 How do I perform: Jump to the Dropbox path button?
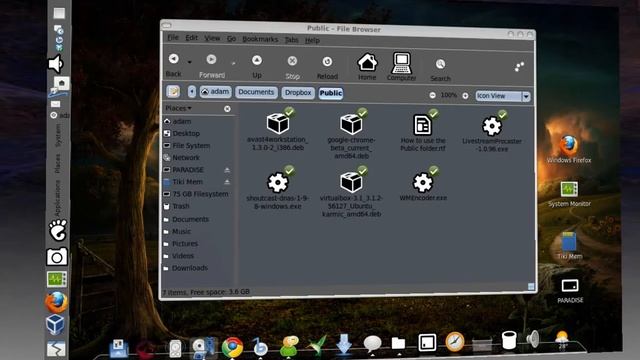298,93
